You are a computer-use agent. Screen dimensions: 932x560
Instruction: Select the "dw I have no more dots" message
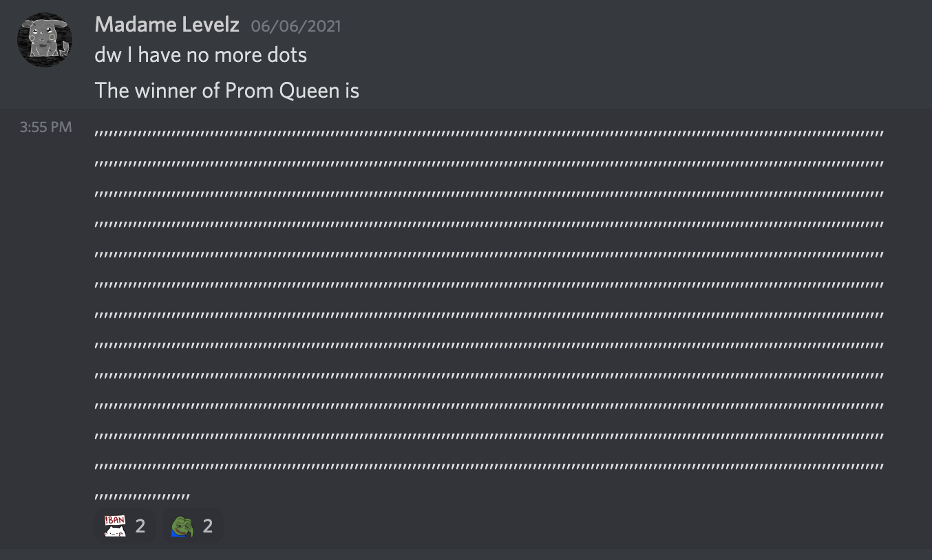(201, 55)
